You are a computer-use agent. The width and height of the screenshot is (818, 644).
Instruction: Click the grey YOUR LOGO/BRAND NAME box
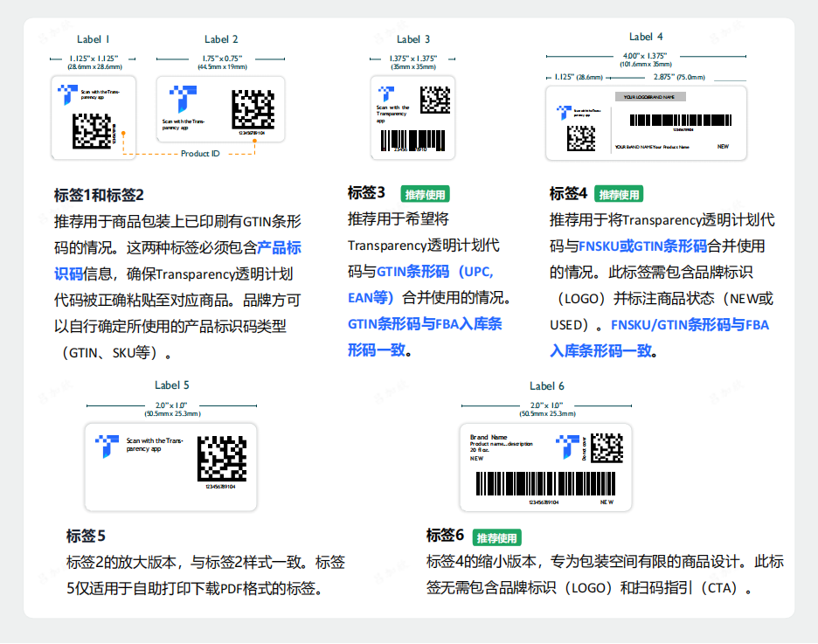[650, 96]
